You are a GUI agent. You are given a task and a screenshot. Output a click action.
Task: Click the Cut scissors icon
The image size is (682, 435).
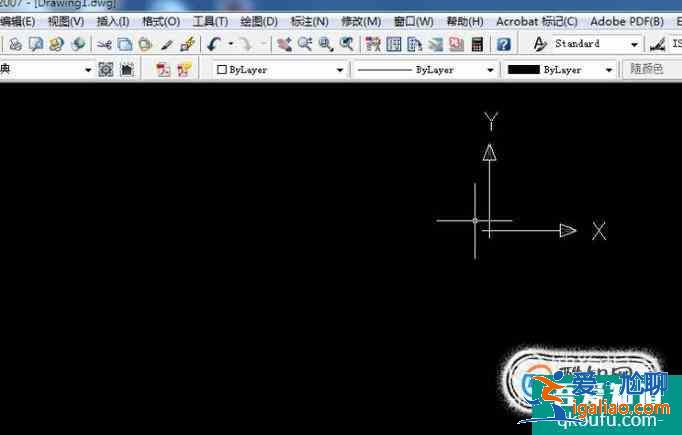click(x=104, y=44)
